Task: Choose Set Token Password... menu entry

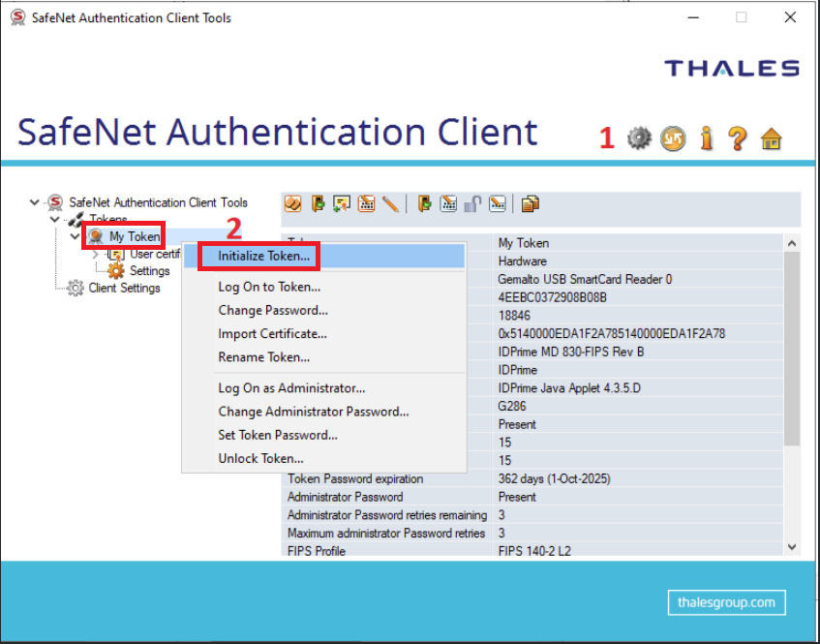Action: click(324, 435)
